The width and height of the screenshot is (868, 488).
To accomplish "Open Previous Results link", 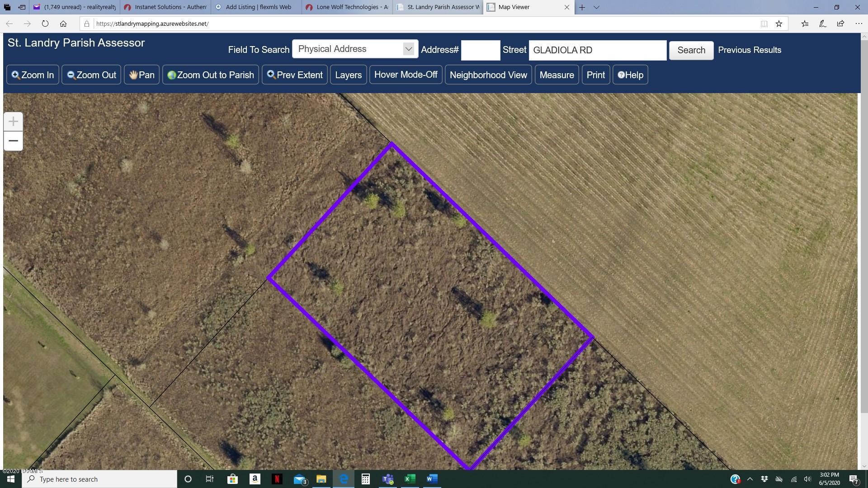I will (x=750, y=50).
